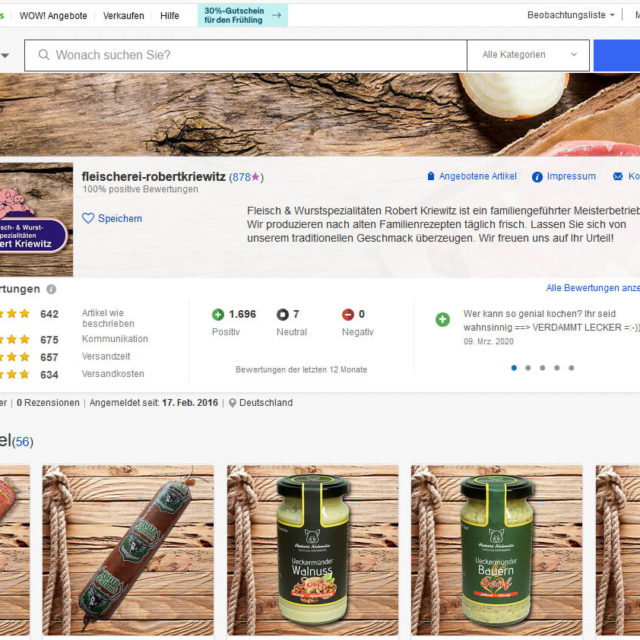Click the Impressum info icon

[x=537, y=177]
